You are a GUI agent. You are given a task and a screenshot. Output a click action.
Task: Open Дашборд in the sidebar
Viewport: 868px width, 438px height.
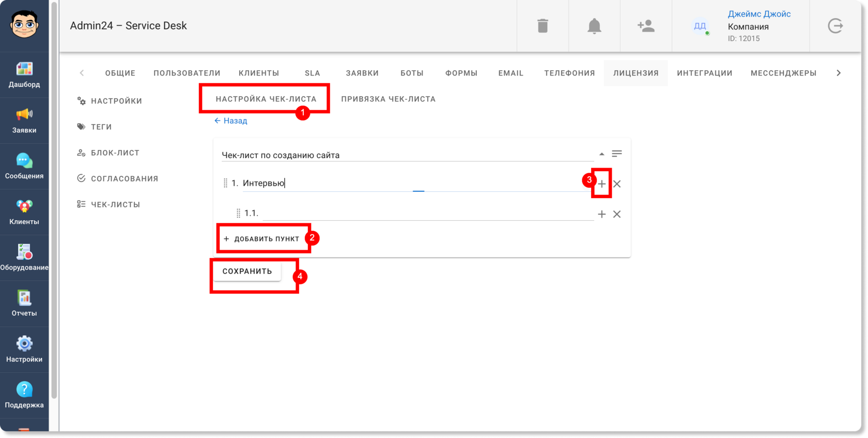coord(24,75)
